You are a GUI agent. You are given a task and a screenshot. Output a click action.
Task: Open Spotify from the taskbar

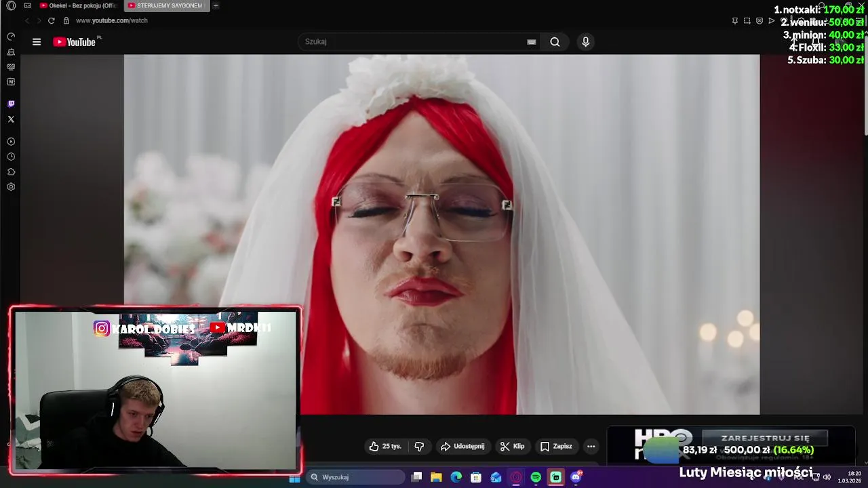pyautogui.click(x=536, y=477)
